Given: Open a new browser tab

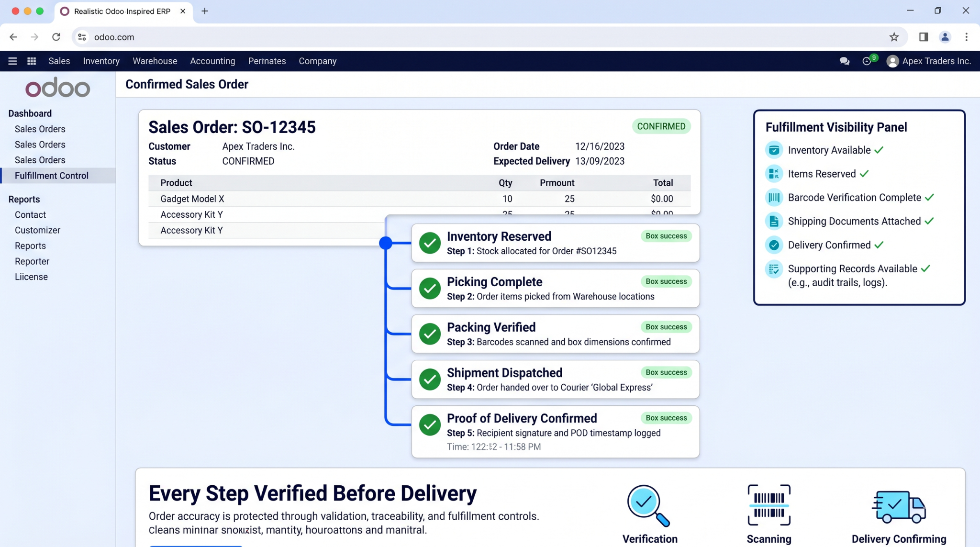Looking at the screenshot, I should coord(205,11).
